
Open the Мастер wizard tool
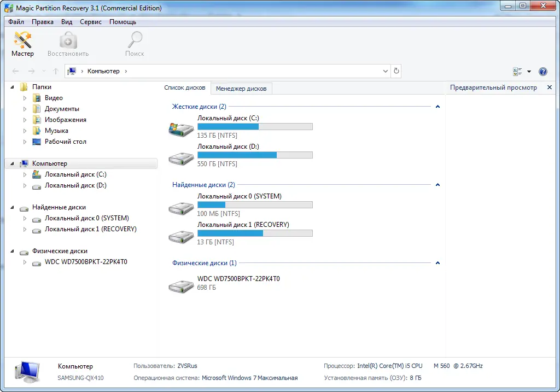(22, 44)
